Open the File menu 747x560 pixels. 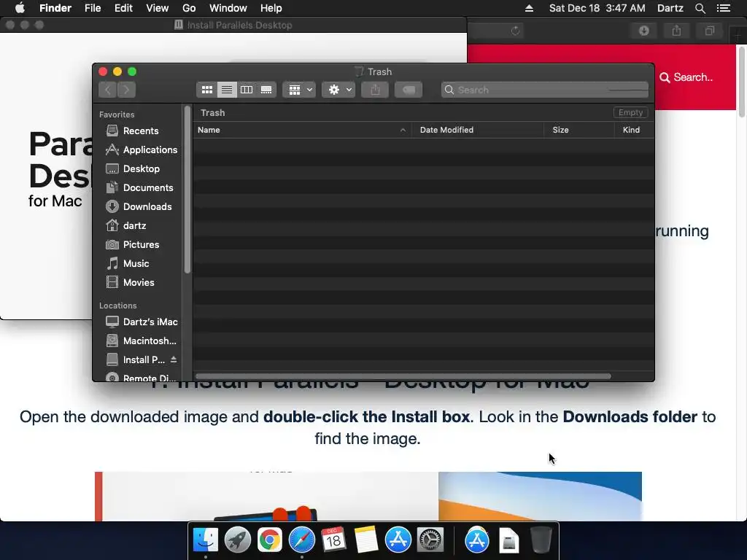coord(93,8)
